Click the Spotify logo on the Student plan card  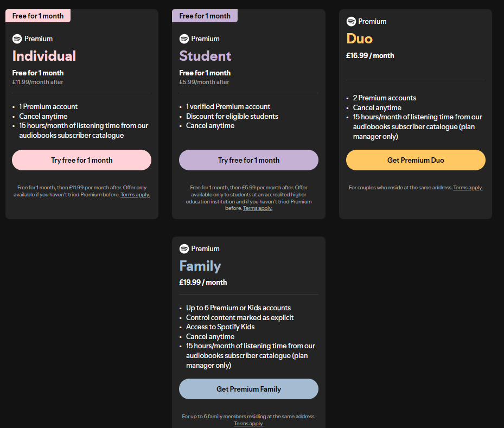[x=184, y=39]
